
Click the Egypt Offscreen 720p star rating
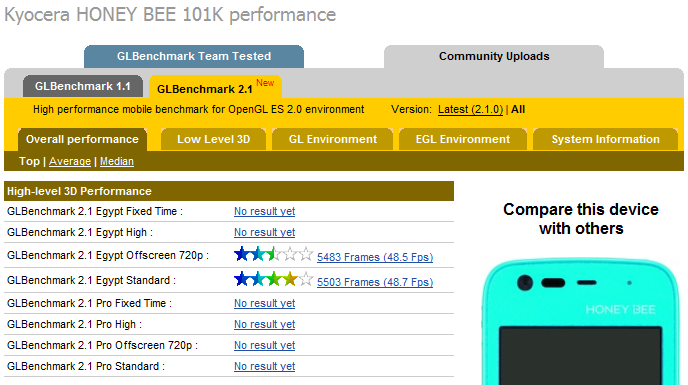pos(274,254)
